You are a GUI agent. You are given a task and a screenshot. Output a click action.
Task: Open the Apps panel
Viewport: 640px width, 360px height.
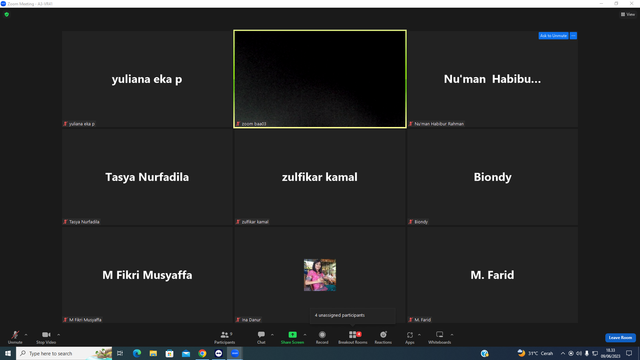410,338
